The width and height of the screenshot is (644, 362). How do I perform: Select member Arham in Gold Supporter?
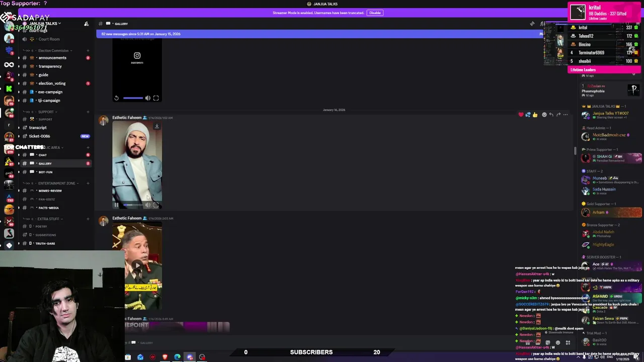(x=611, y=212)
